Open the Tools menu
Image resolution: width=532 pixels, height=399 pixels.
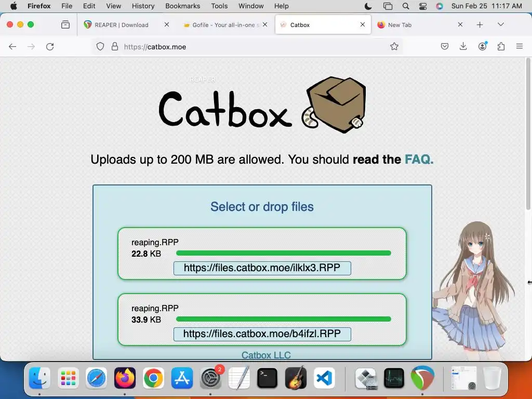tap(219, 6)
